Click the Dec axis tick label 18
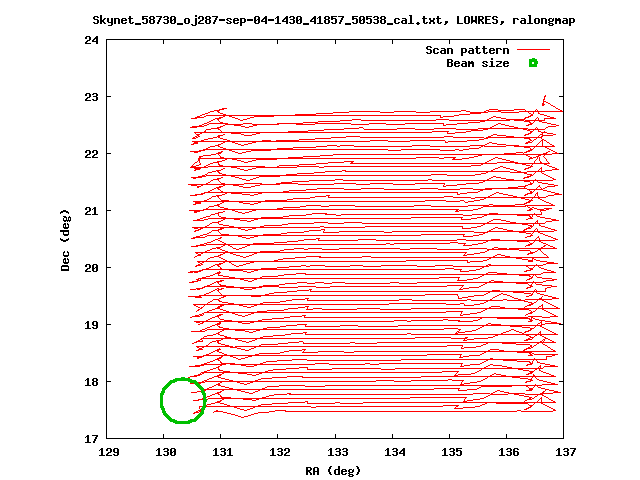 pos(91,382)
